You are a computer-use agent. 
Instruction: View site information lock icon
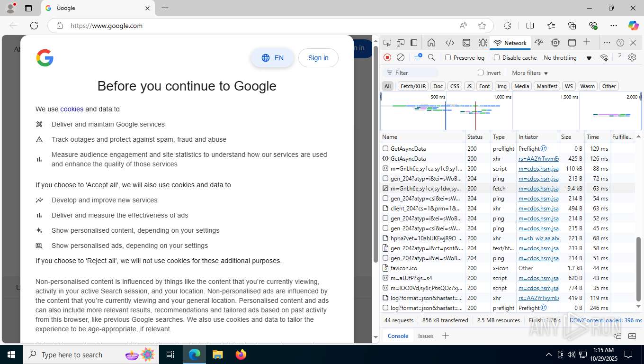click(x=60, y=26)
